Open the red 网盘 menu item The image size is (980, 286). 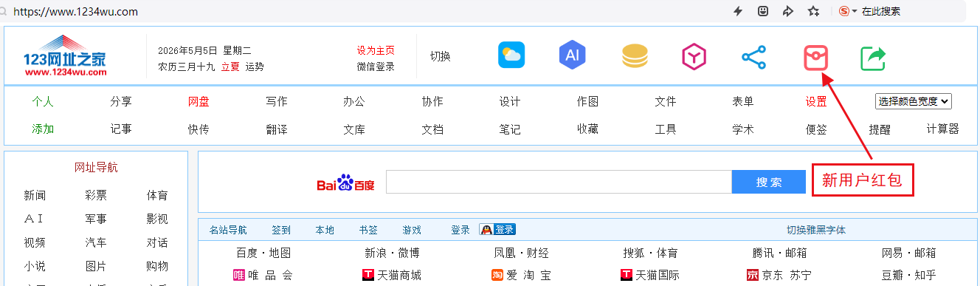(x=199, y=101)
